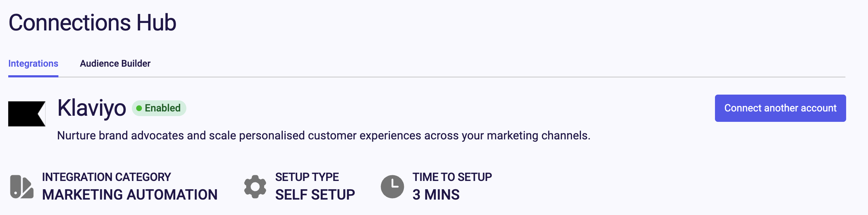Screen dimensions: 868x215
Task: Click the integration category swatch icon
Action: click(22, 187)
